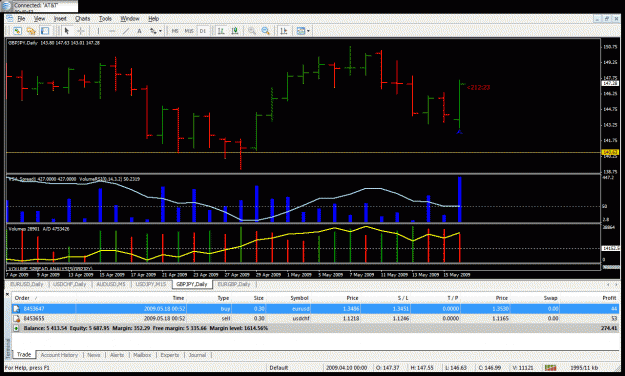Open the Mailbox terminal tab
Image resolution: width=625 pixels, height=376 pixels.
point(142,355)
